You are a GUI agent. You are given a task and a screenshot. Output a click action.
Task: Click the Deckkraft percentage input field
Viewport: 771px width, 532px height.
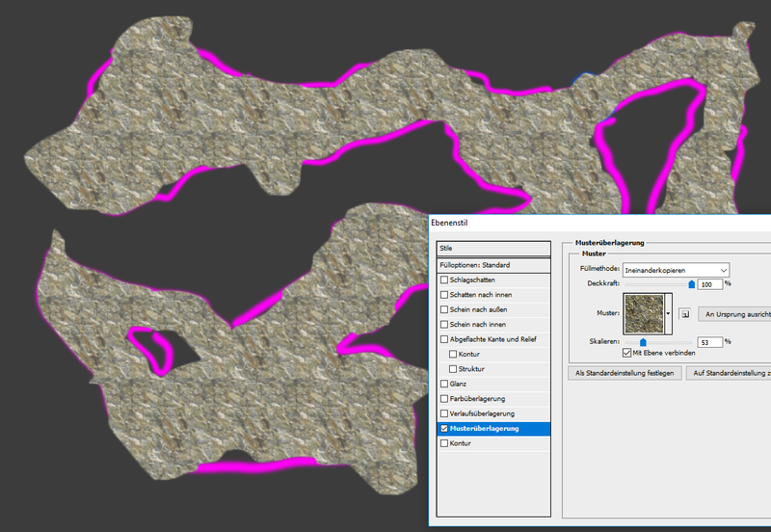[x=709, y=284]
